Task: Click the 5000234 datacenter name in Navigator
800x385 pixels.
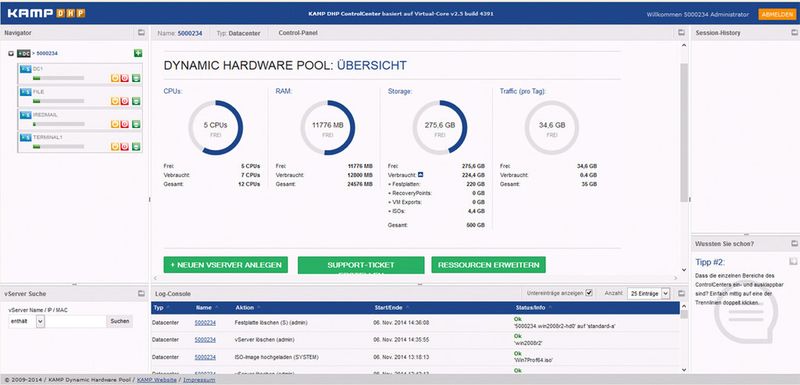Action: click(x=47, y=53)
